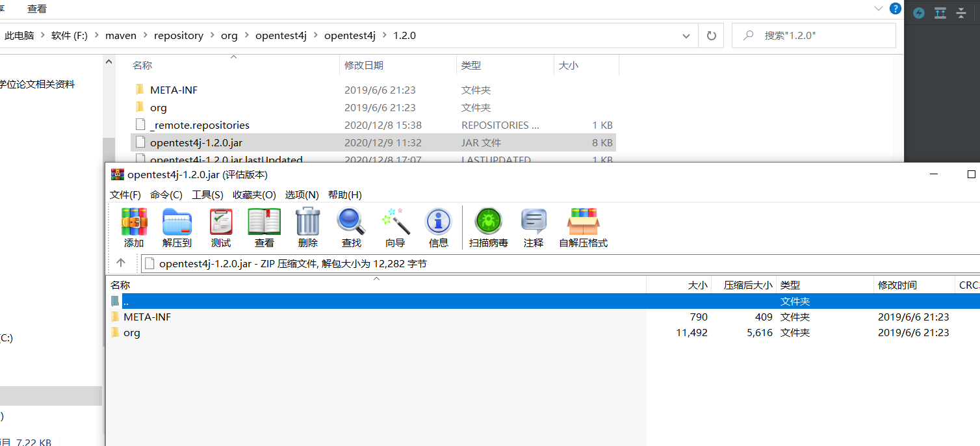Open the File (文件) menu in WinRAR
The image size is (980, 446).
[x=125, y=194]
